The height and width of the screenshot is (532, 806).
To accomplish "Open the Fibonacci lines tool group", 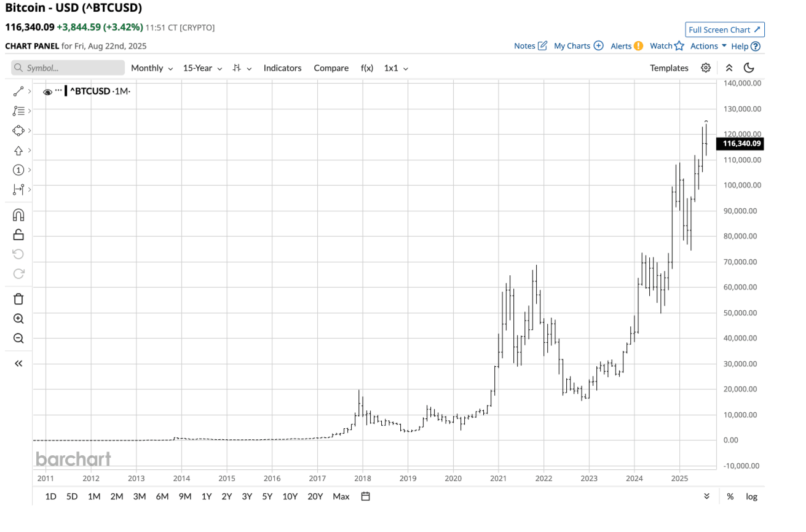I will 18,111.
